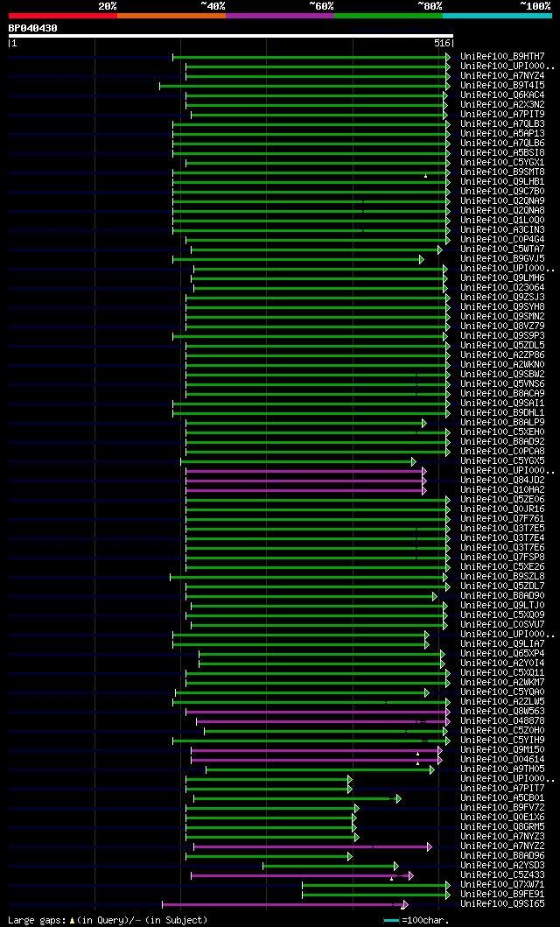
Task: Click the arrowhead ending the B8AD90 alignment
Action: [x=435, y=596]
